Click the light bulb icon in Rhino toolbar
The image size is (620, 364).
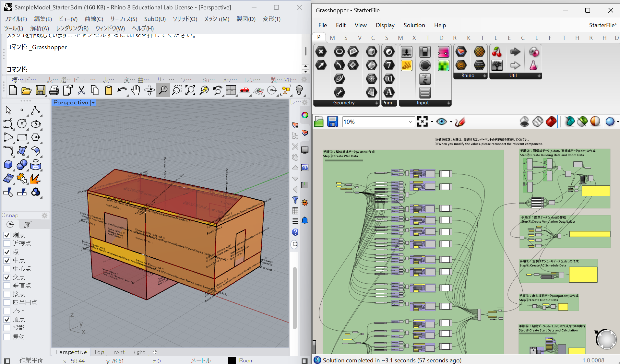(299, 90)
